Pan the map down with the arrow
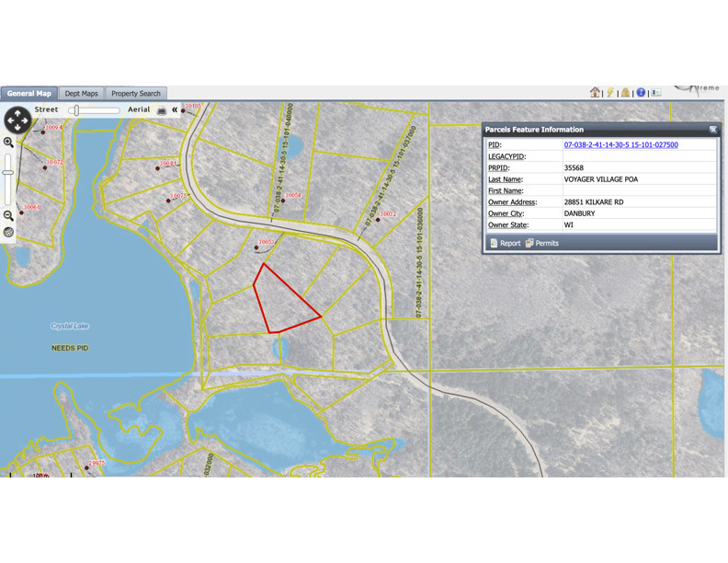Image resolution: width=728 pixels, height=563 pixels. coord(17,127)
